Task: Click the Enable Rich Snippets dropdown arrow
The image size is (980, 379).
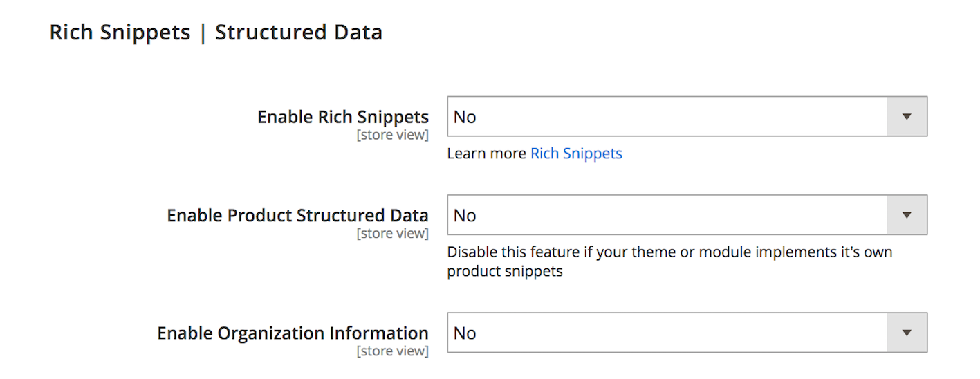Action: pos(907,117)
